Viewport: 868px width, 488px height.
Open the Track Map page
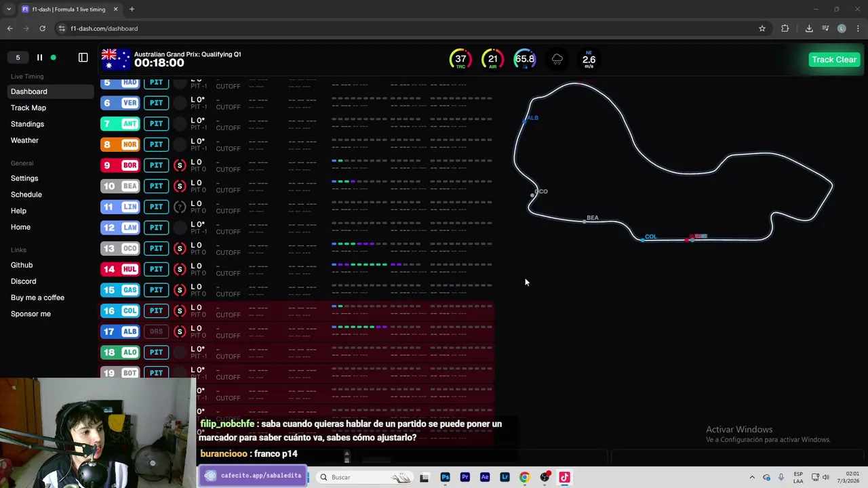[28, 108]
